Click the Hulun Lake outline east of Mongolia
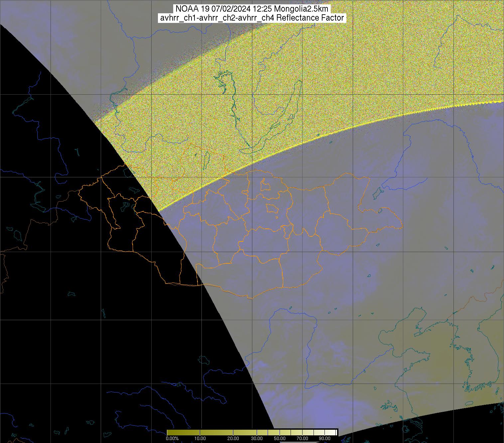This screenshot has width=504, height=443. [x=377, y=192]
